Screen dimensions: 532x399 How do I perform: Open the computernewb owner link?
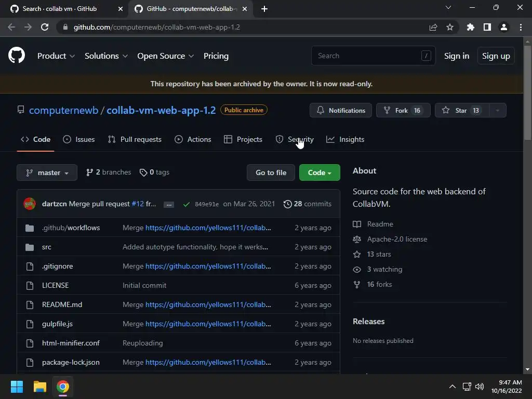[x=64, y=110]
